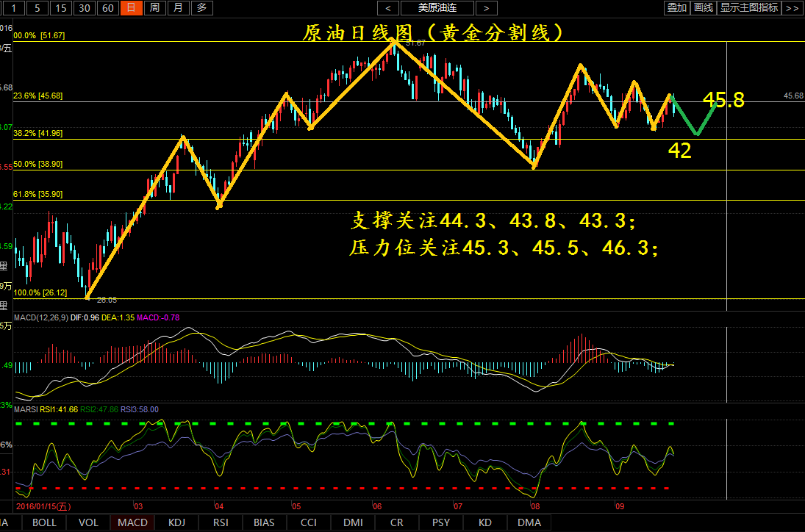Click the 画线 draw line button
This screenshot has width=805, height=532.
point(704,8)
